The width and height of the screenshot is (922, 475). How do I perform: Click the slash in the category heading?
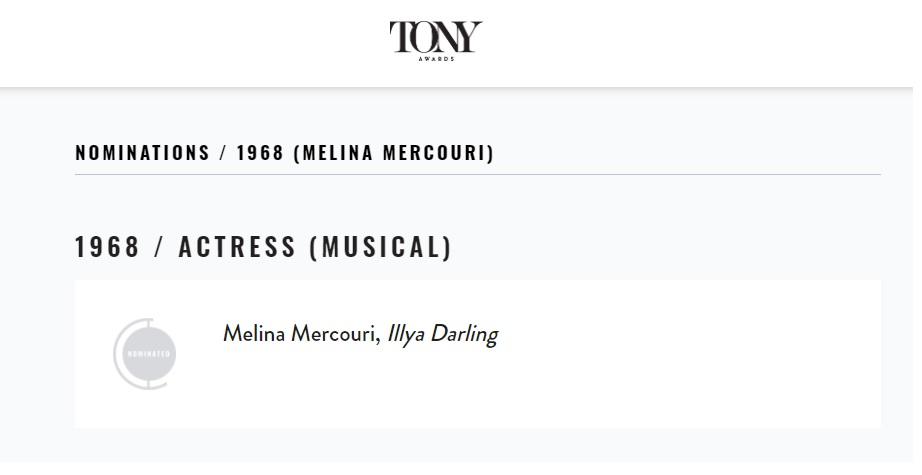(x=159, y=246)
